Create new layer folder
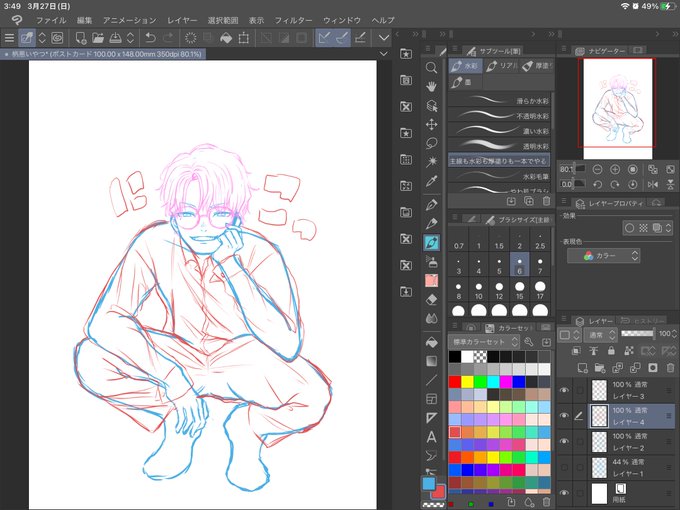Screen dimensions: 680x510 point(600,368)
